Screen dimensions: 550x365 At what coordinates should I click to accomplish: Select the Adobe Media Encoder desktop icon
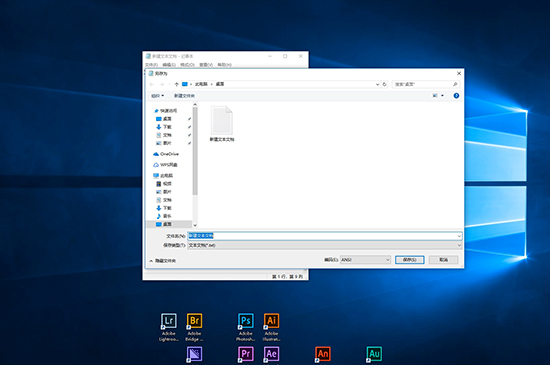[x=194, y=354]
